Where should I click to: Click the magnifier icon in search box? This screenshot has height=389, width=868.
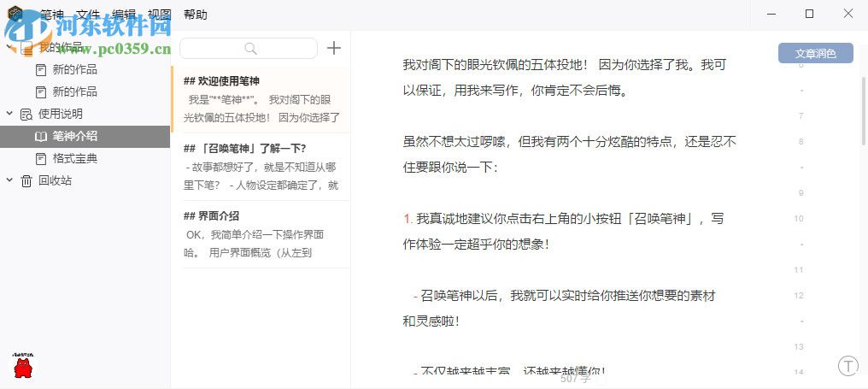(251, 48)
